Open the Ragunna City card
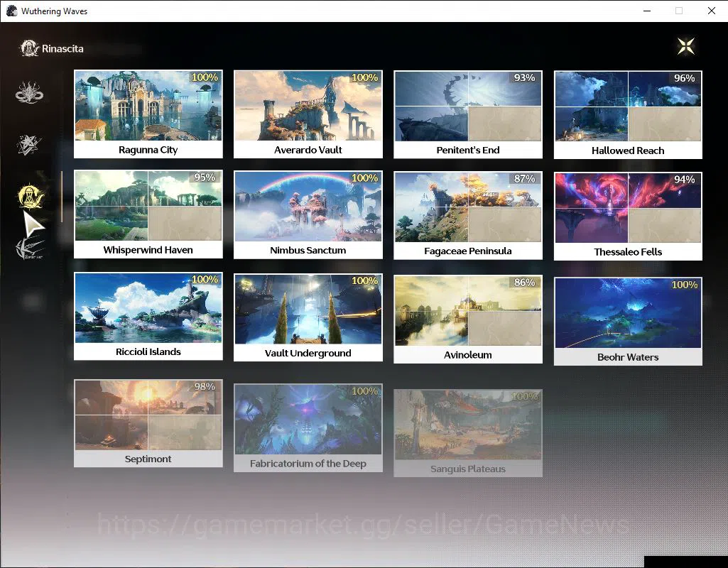728x568 pixels. 148,114
